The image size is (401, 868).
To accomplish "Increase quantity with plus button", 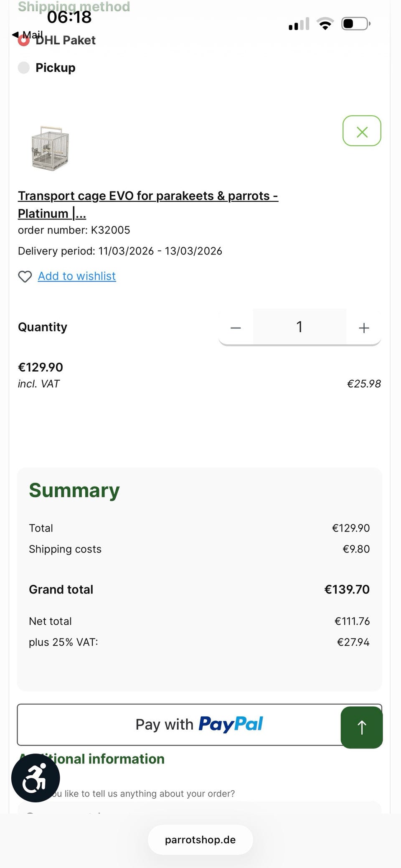I will click(364, 328).
